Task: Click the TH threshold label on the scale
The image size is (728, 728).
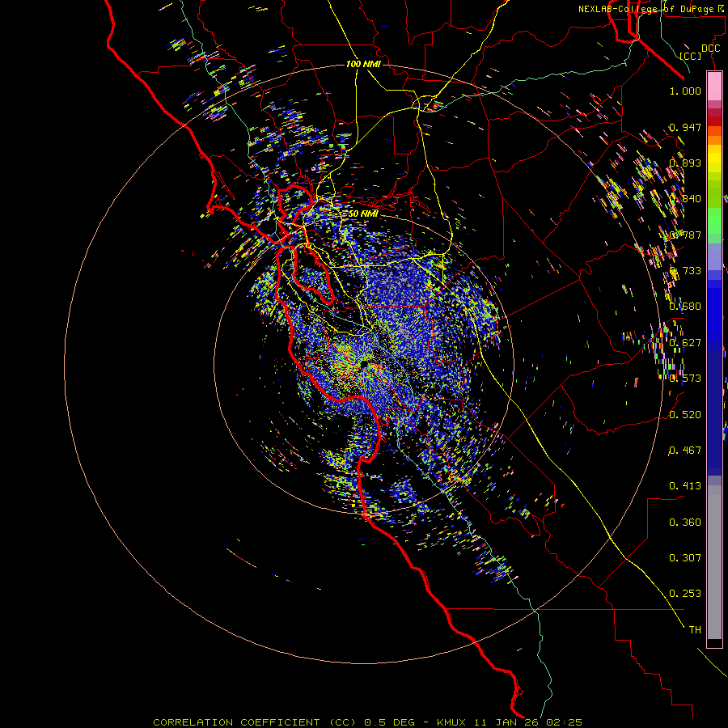Action: [695, 629]
